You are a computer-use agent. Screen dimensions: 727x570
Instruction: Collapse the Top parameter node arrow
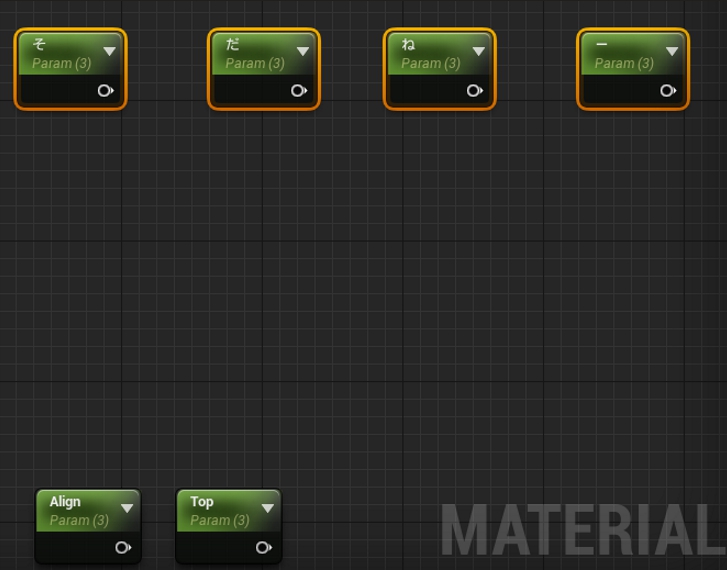pos(268,508)
